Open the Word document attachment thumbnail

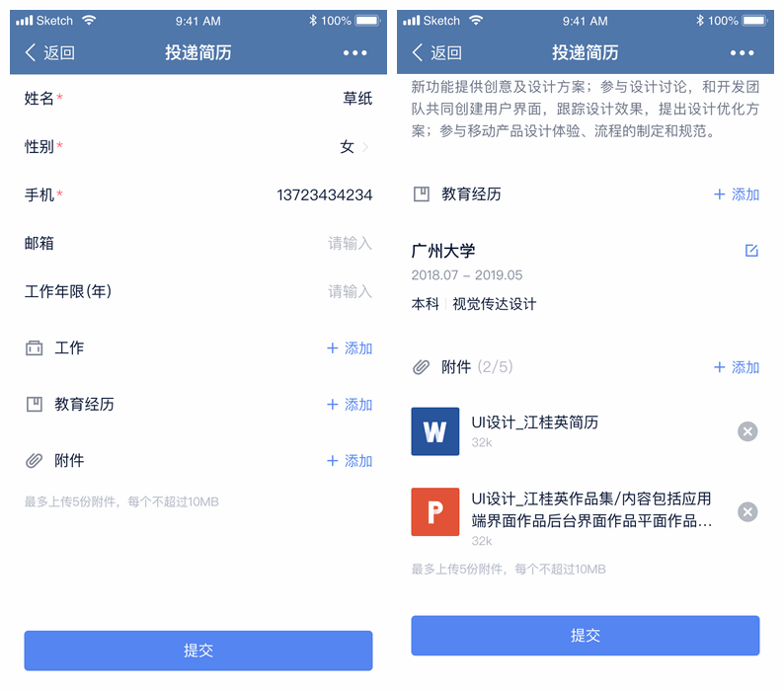435,431
